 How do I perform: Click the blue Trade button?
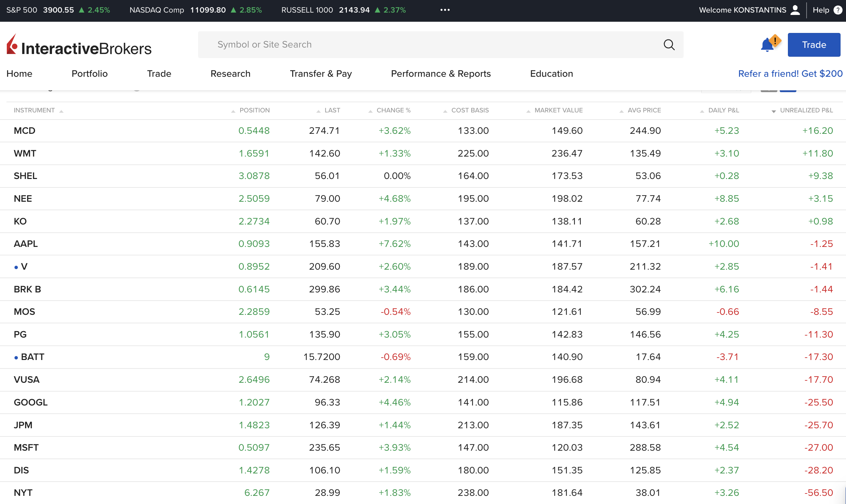click(814, 45)
